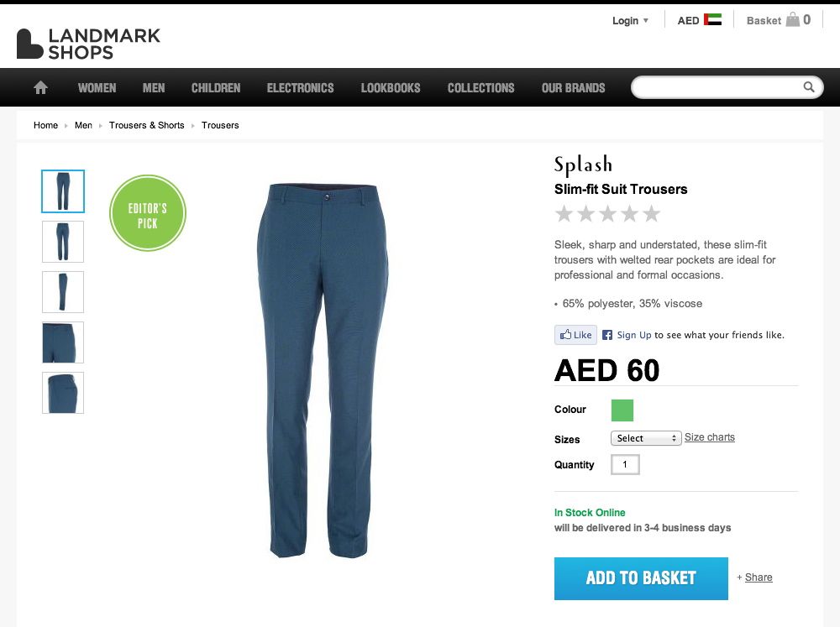Open the Size charts link

click(x=709, y=437)
